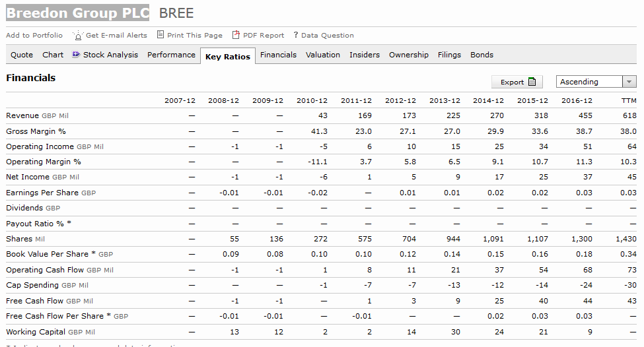Screen dimensions: 644x347
Task: Select the Bonds tab
Action: (x=482, y=55)
